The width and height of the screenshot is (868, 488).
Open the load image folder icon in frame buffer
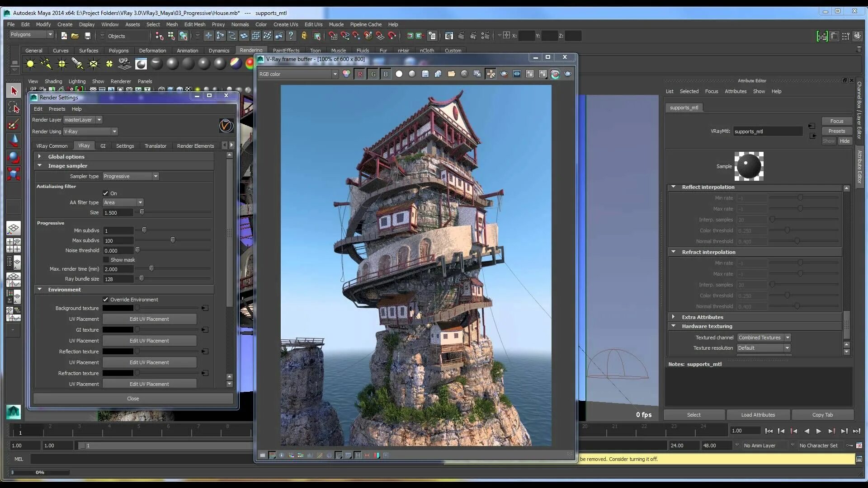[x=451, y=74]
